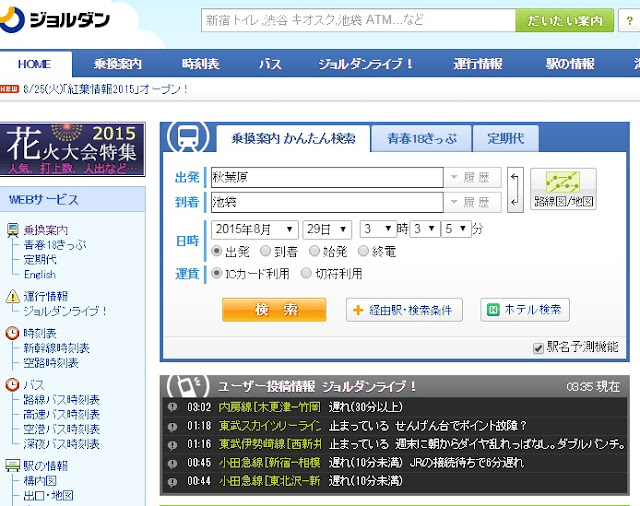Open the hour dropdown showing 3
The width and height of the screenshot is (640, 506).
tap(378, 229)
